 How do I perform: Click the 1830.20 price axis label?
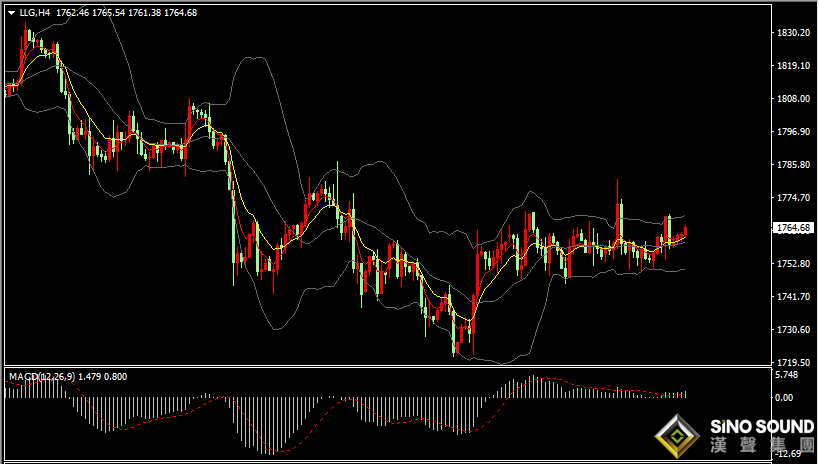[793, 32]
